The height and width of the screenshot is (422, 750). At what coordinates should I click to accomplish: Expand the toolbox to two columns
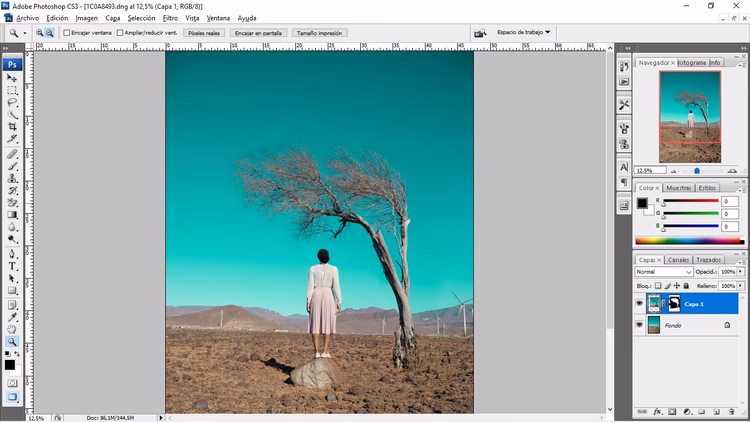[x=5, y=48]
